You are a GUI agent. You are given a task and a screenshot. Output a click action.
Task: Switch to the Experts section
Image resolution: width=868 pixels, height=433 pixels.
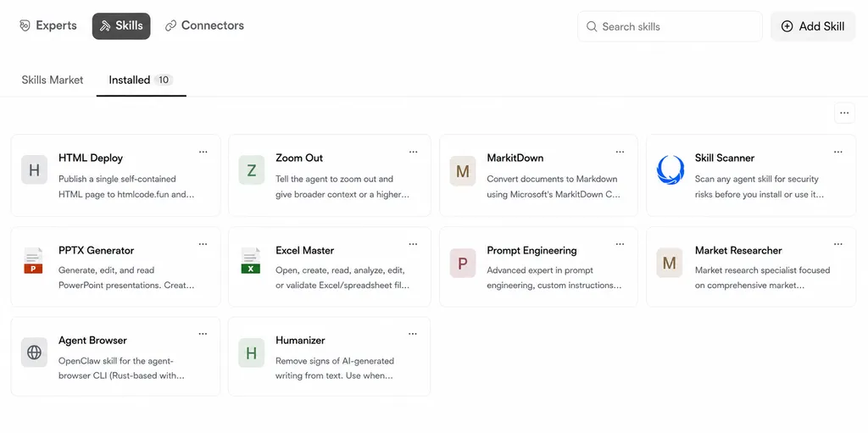pyautogui.click(x=48, y=25)
